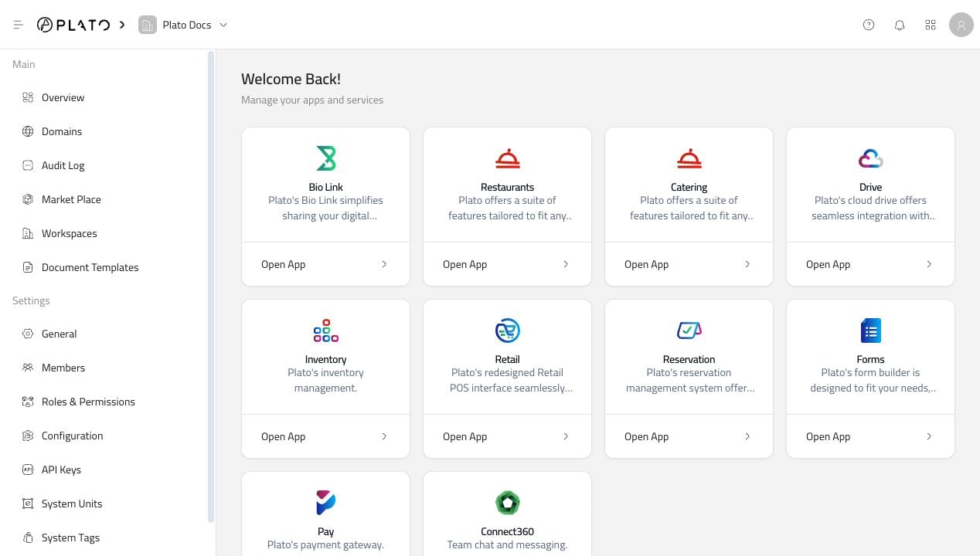Click the Members people icon
This screenshot has width=980, height=556.
point(28,368)
